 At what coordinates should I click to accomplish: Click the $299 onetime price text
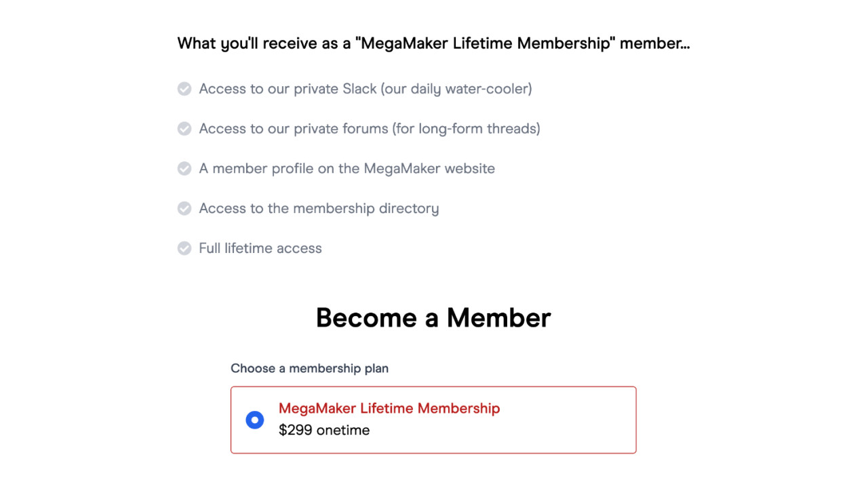(x=324, y=430)
